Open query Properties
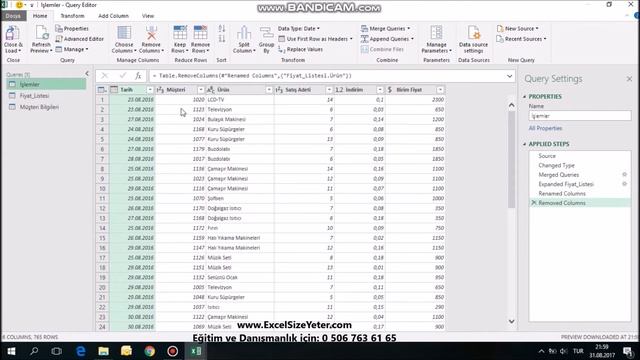Viewport: 640px width, 360px height. tap(72, 29)
